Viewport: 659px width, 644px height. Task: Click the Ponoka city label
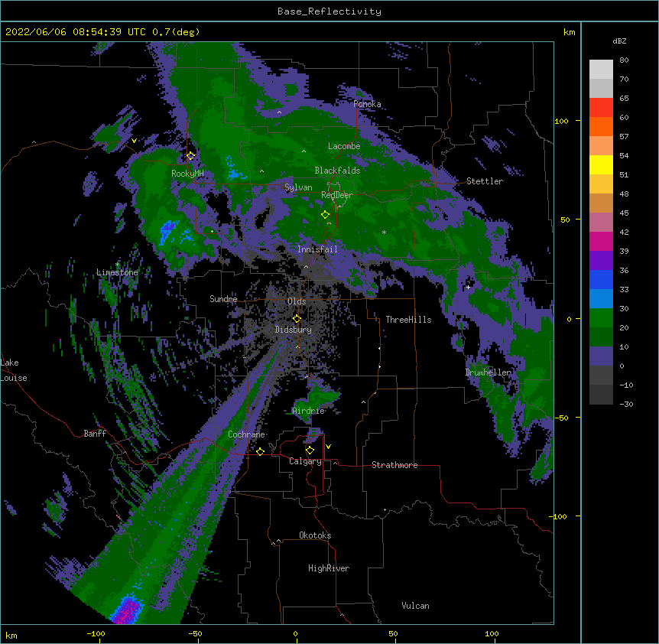[367, 104]
